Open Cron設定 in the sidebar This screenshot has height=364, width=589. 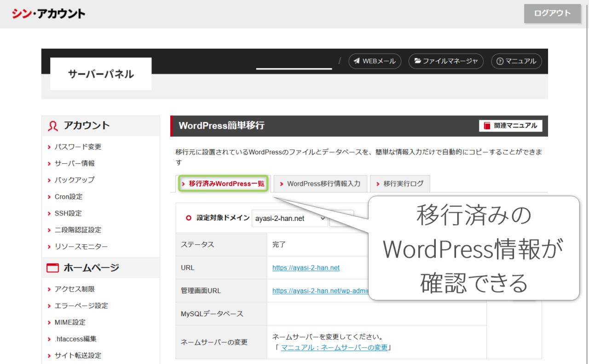[x=69, y=196]
